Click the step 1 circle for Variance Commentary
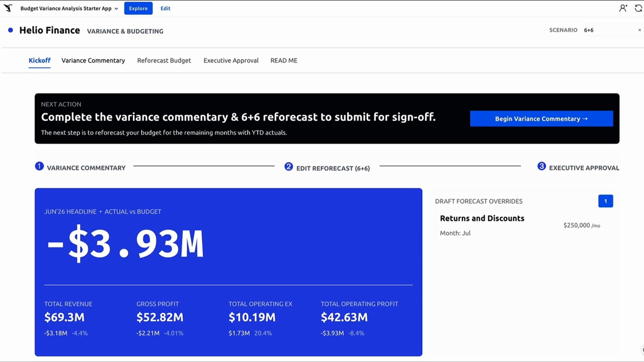 tap(39, 166)
